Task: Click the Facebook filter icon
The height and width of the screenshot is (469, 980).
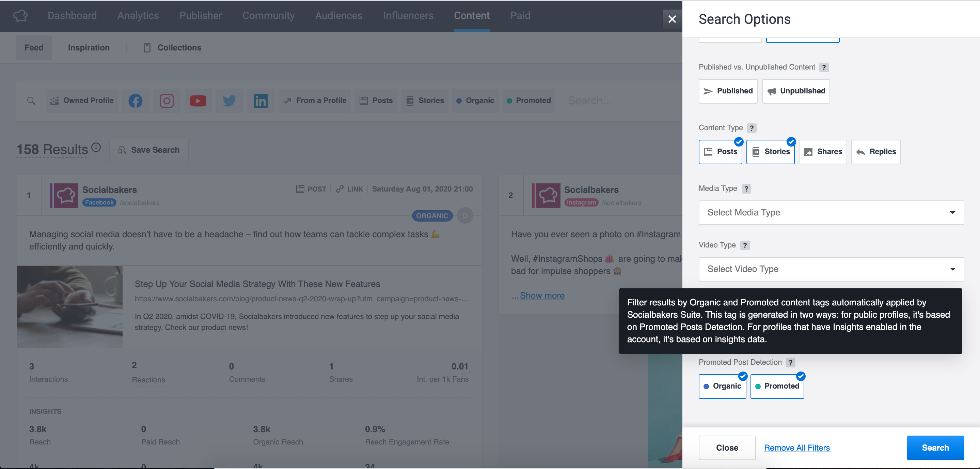Action: coord(136,101)
